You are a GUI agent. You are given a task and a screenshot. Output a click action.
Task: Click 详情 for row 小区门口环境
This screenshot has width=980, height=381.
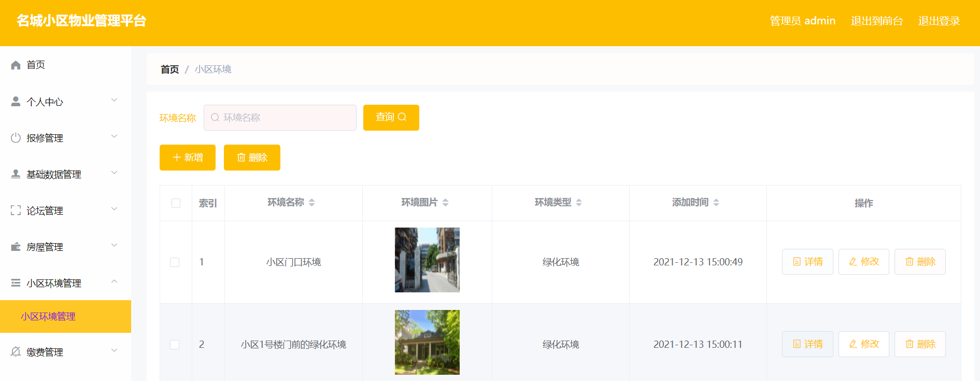coord(807,262)
